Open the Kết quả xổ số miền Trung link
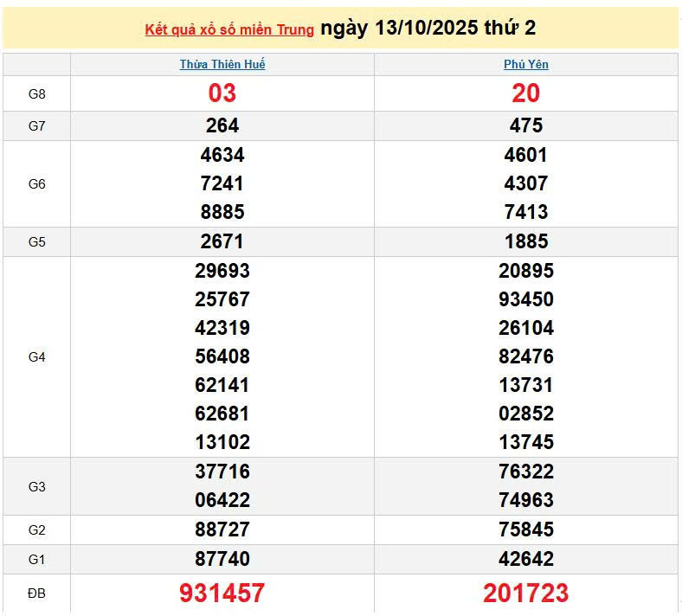The width and height of the screenshot is (682, 616). tap(229, 30)
